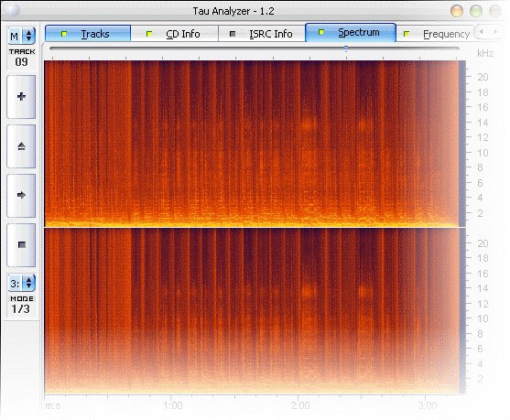Open the CD Info tab

pos(175,34)
